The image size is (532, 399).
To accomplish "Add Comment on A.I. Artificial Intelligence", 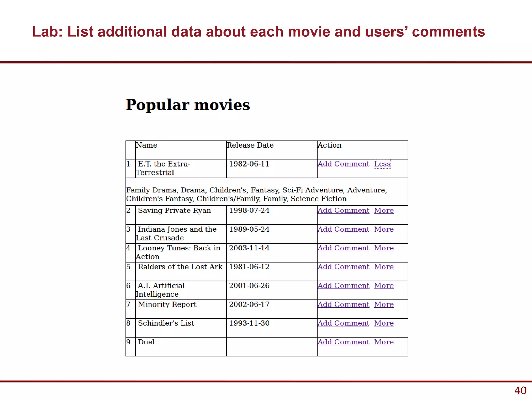I will coord(343,285).
